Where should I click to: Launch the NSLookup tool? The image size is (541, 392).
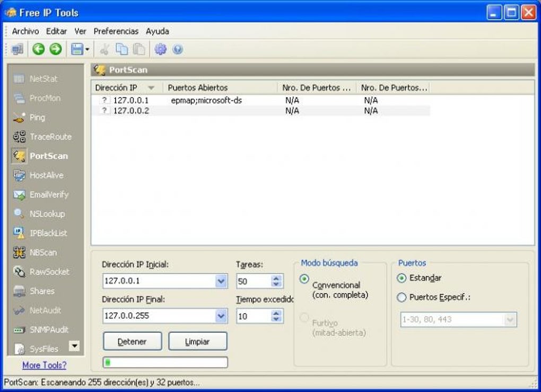point(39,214)
